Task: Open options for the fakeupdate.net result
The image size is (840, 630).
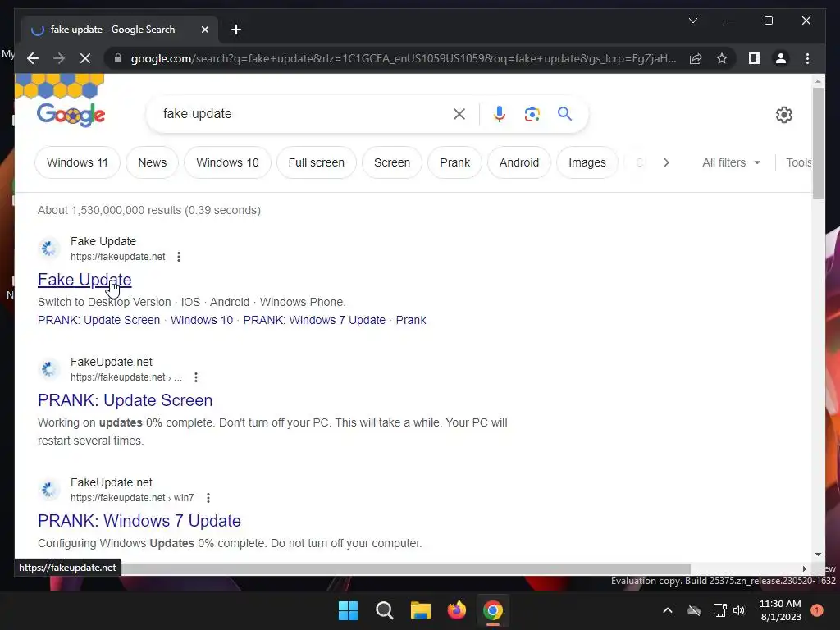Action: [x=179, y=257]
